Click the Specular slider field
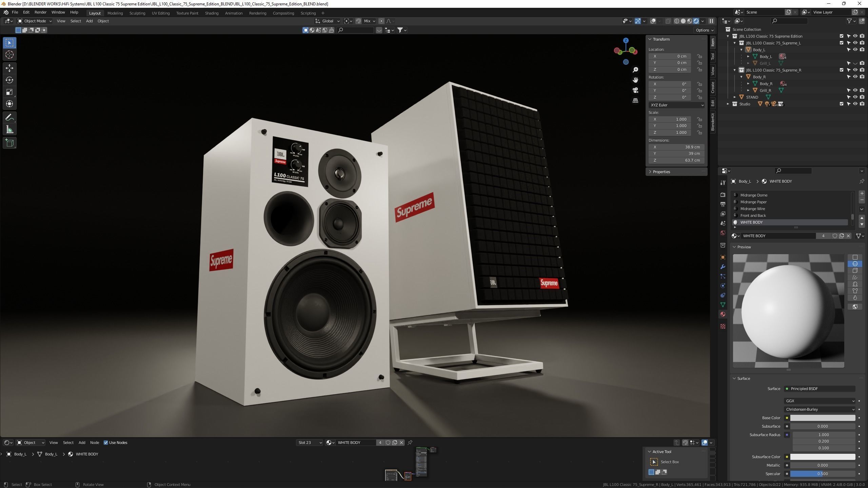This screenshot has width=868, height=488. tap(823, 474)
